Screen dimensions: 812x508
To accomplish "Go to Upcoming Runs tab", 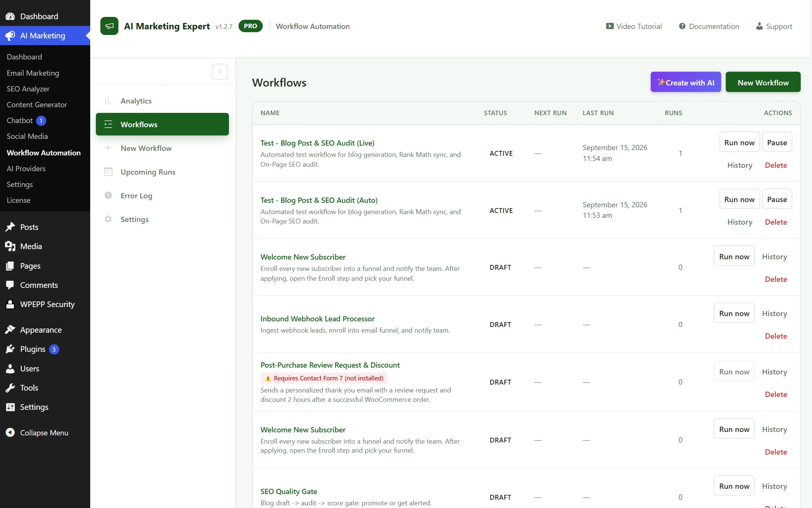I will [162, 172].
